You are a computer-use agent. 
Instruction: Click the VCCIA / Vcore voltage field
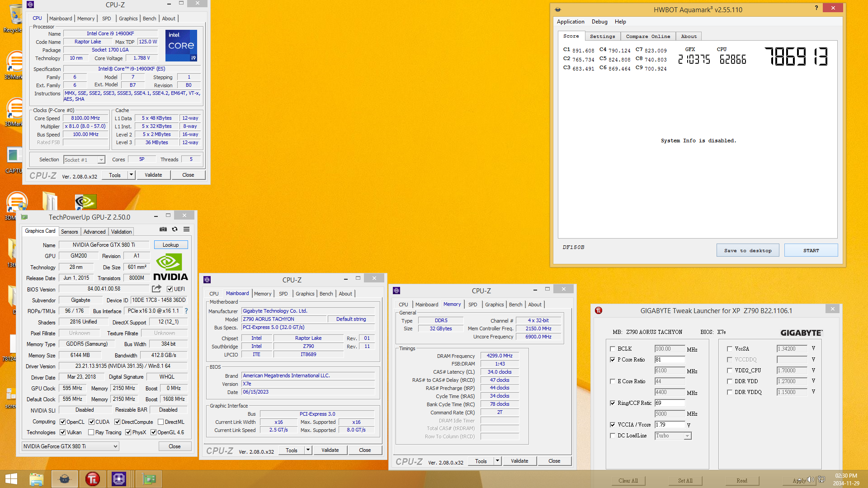[670, 425]
